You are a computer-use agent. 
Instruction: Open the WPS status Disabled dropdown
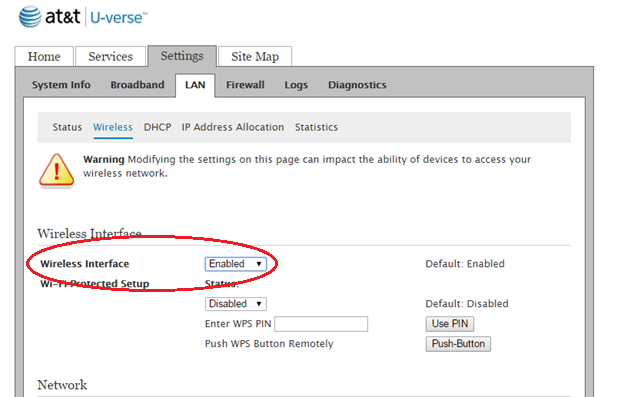tap(236, 304)
